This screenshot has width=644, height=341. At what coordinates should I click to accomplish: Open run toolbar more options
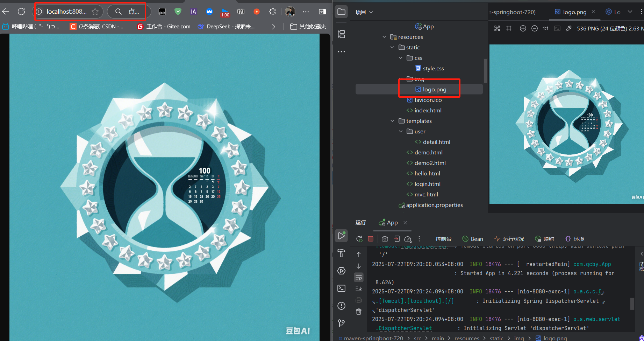(x=419, y=239)
